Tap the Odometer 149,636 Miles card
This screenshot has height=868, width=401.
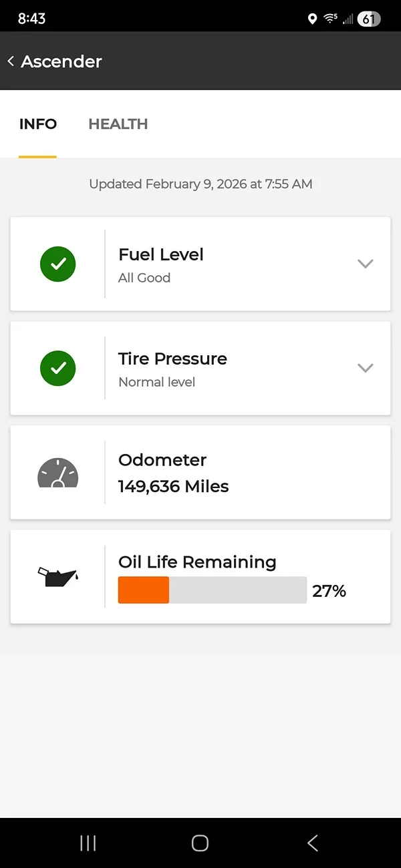pos(200,472)
